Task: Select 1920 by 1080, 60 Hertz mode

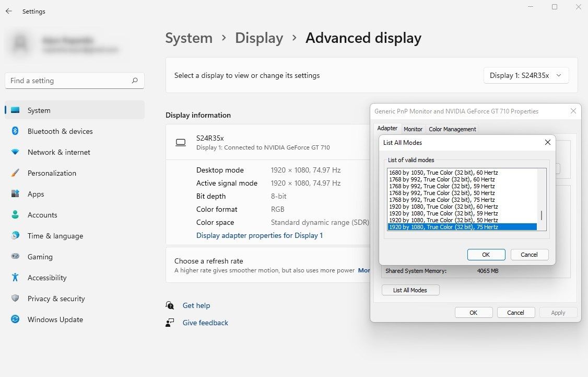Action: coord(462,207)
